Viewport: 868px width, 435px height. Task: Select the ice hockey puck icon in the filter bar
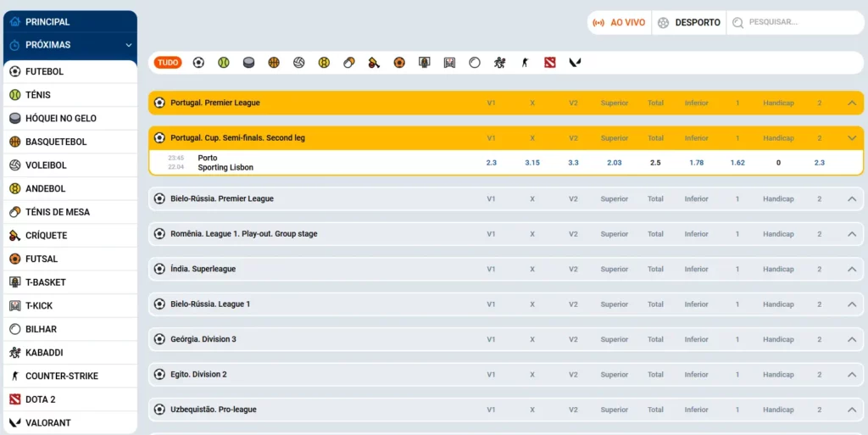point(248,63)
